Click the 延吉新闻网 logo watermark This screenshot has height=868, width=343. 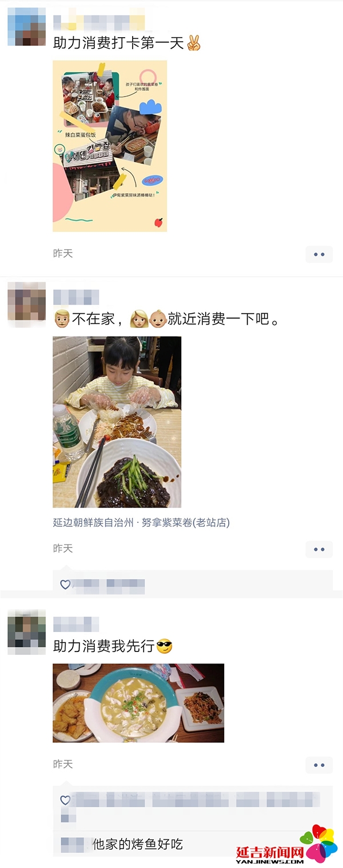(288, 844)
